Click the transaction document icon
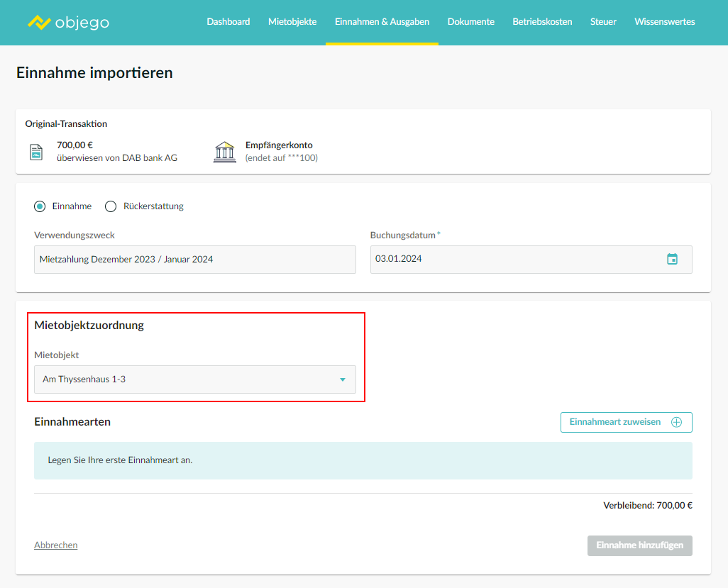The height and width of the screenshot is (588, 728). 36,152
